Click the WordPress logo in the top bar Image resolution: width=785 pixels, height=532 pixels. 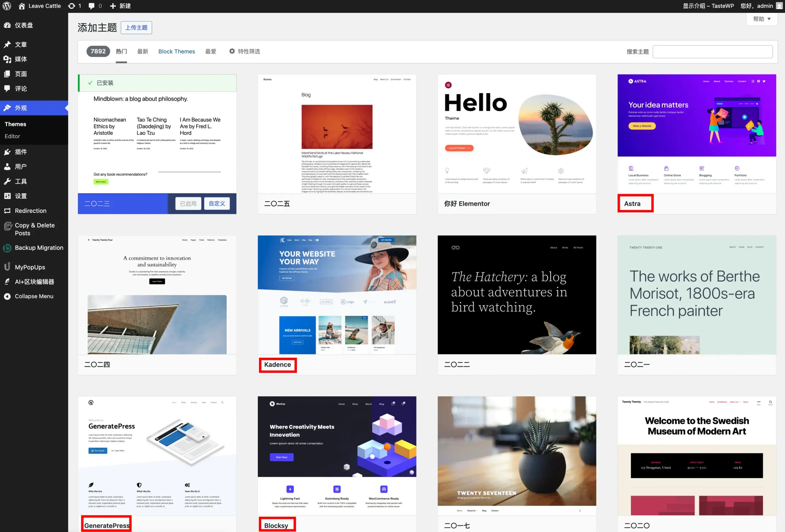click(x=7, y=6)
